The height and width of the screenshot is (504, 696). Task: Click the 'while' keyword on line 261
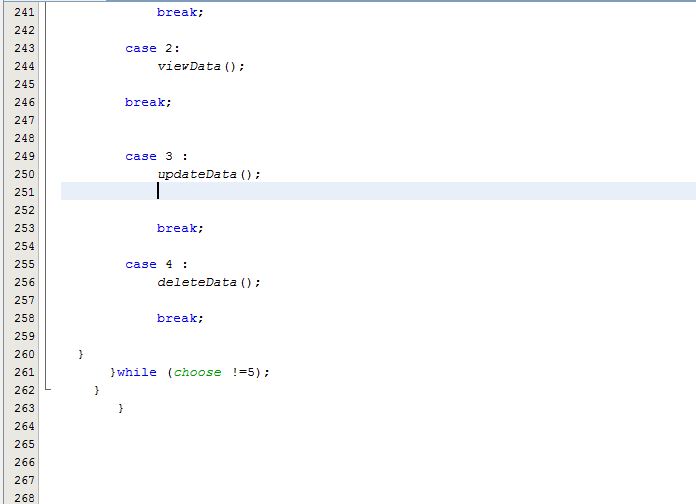[x=137, y=372]
